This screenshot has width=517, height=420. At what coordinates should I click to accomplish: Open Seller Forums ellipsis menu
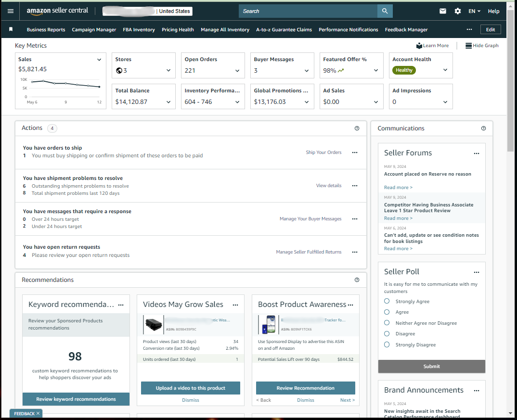(477, 153)
